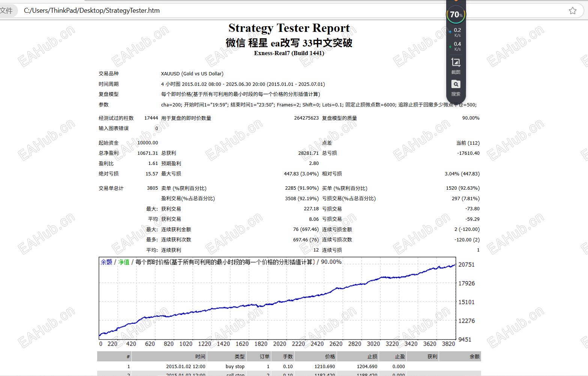Select the subtitle 微信 程星 ea改写 33中文突破

(x=289, y=43)
